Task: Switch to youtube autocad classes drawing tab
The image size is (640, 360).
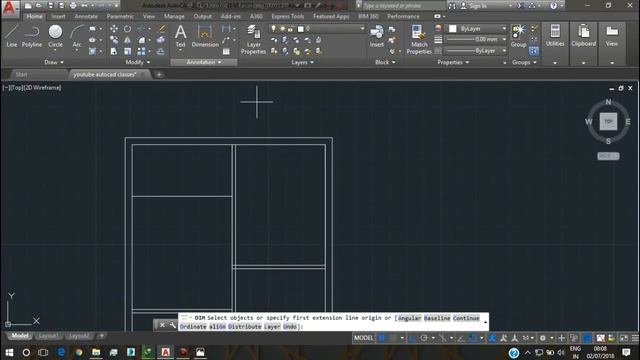Action: [105, 74]
